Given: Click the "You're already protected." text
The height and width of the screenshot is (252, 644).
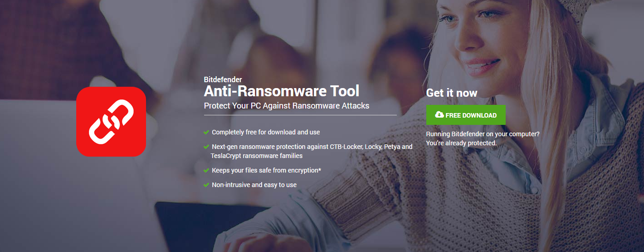Looking at the screenshot, I should click(461, 143).
